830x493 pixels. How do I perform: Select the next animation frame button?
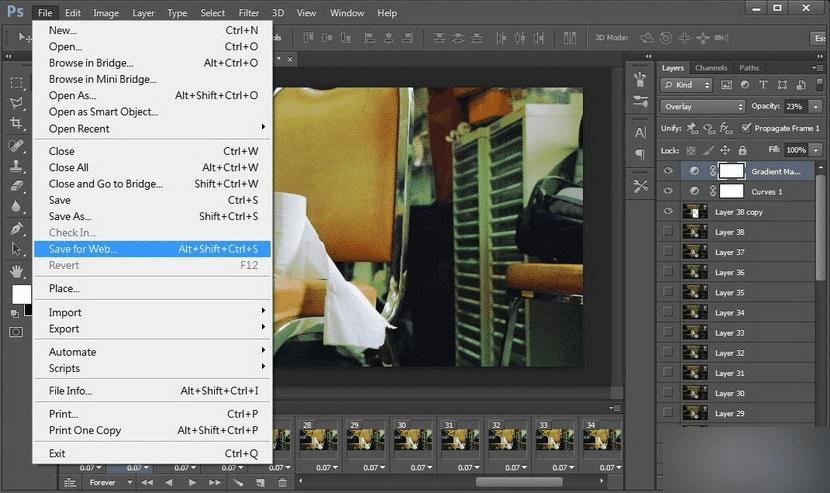pos(214,482)
